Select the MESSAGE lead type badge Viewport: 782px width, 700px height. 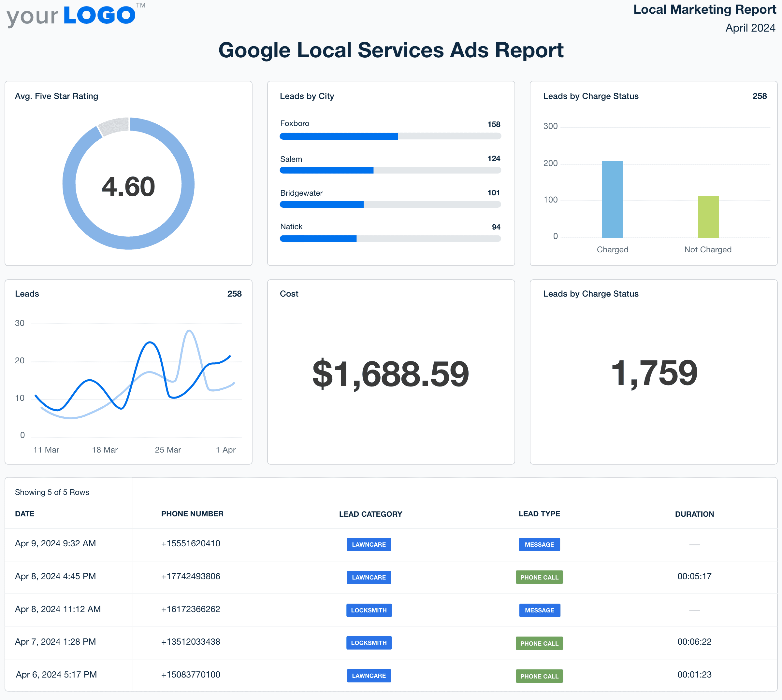539,544
